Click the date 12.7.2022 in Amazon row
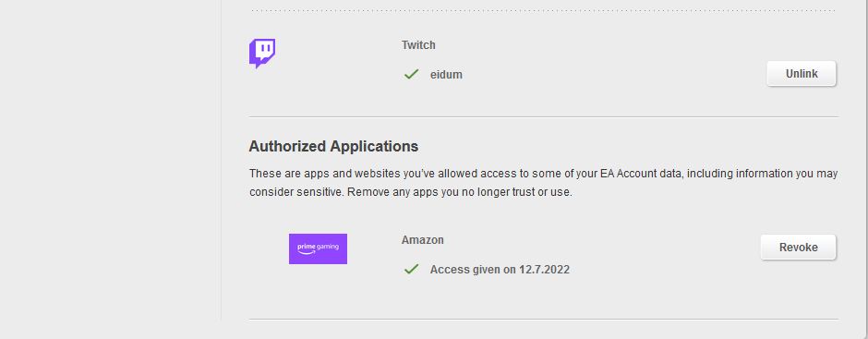 coord(544,270)
